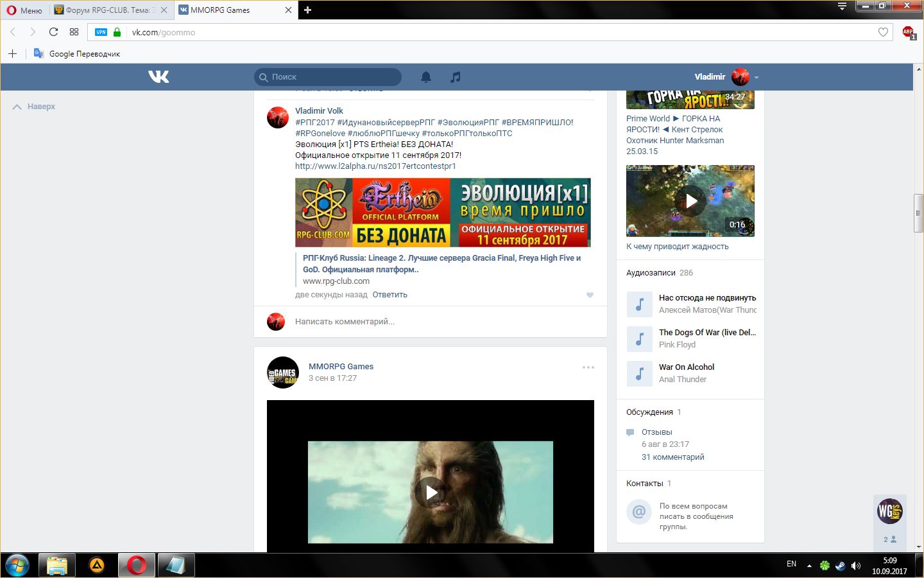Open the volume speaker tray icon
This screenshot has height=578, width=924.
pos(855,566)
